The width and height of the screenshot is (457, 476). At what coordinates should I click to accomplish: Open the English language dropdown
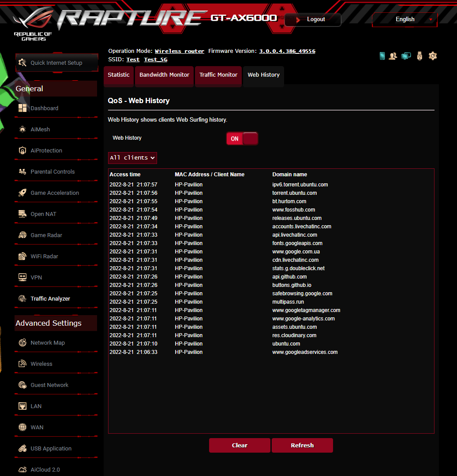[x=405, y=19]
